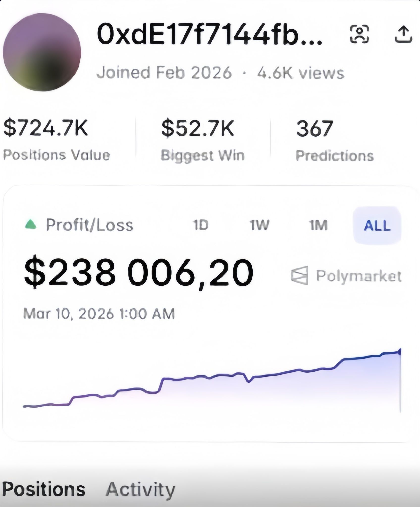Open the profile QR scan icon
This screenshot has width=420, height=507.
[x=359, y=34]
